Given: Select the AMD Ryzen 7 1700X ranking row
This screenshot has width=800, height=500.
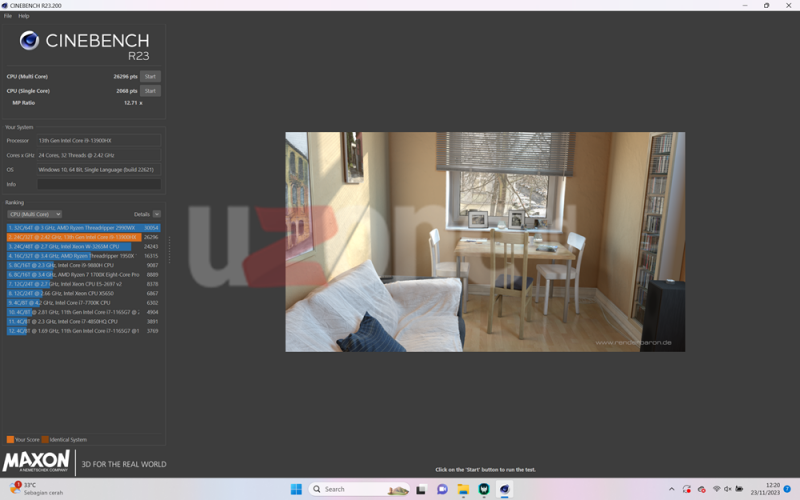Looking at the screenshot, I should click(x=83, y=274).
